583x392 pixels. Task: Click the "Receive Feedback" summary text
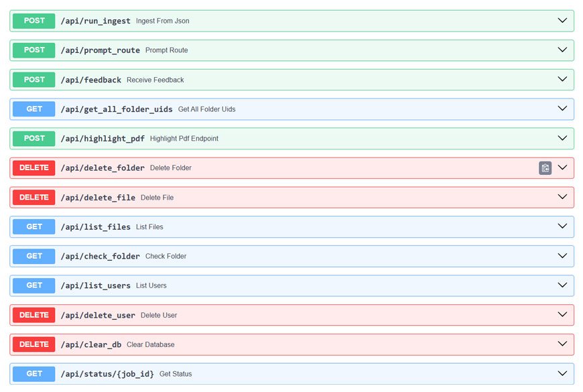pos(155,80)
